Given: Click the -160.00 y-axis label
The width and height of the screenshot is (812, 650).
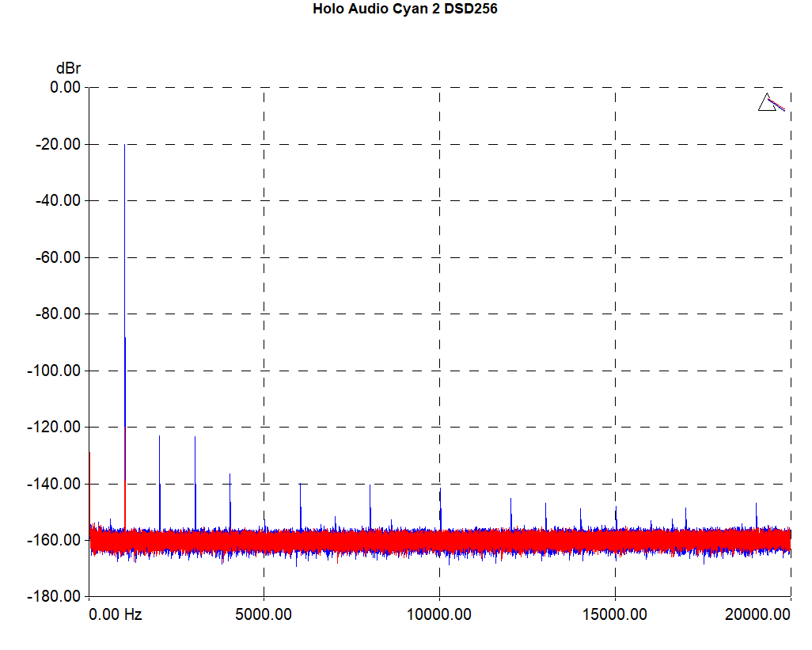Looking at the screenshot, I should [x=55, y=540].
